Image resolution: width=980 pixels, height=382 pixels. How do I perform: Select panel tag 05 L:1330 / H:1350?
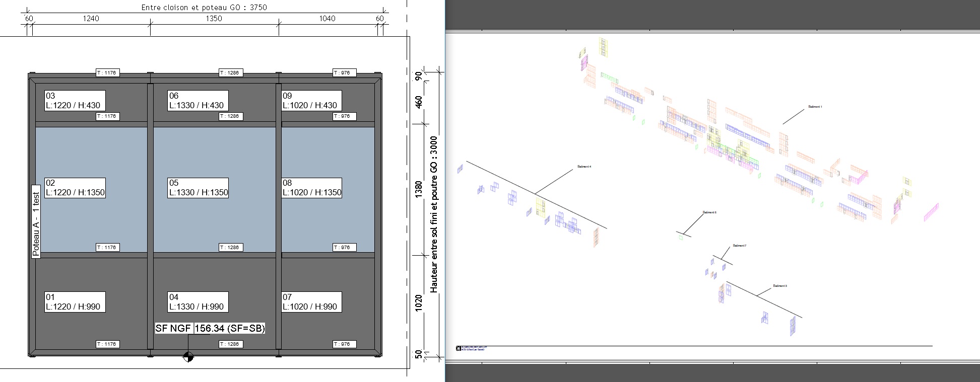point(198,188)
